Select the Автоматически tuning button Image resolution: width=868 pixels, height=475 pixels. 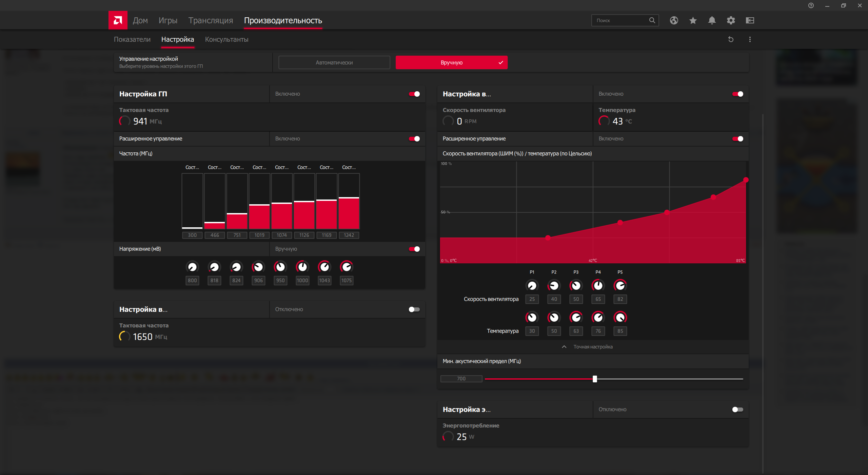click(x=334, y=62)
